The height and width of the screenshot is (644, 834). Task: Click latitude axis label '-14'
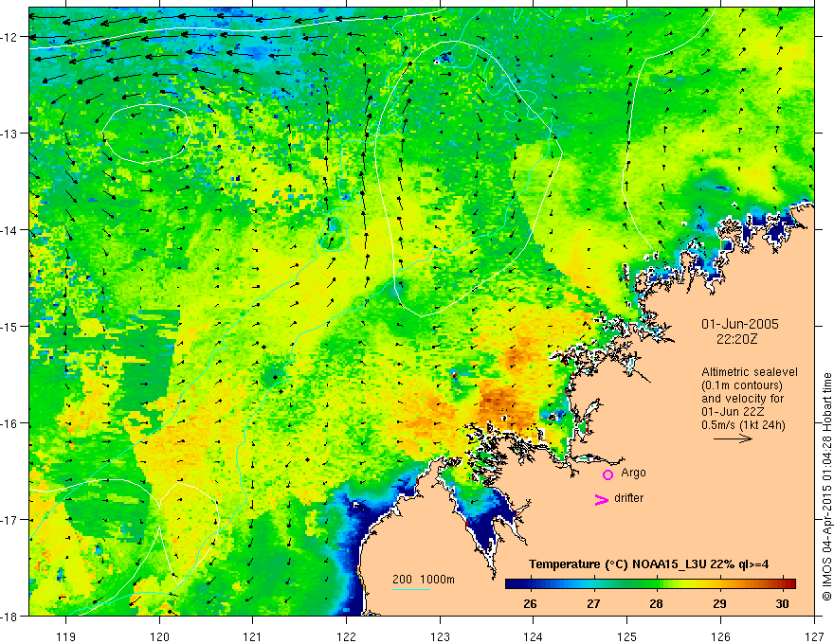pyautogui.click(x=10, y=230)
